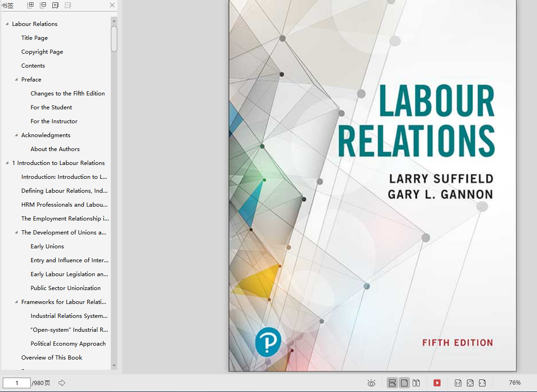
Task: Open Industrial Relations System... bookmark
Action: click(69, 316)
